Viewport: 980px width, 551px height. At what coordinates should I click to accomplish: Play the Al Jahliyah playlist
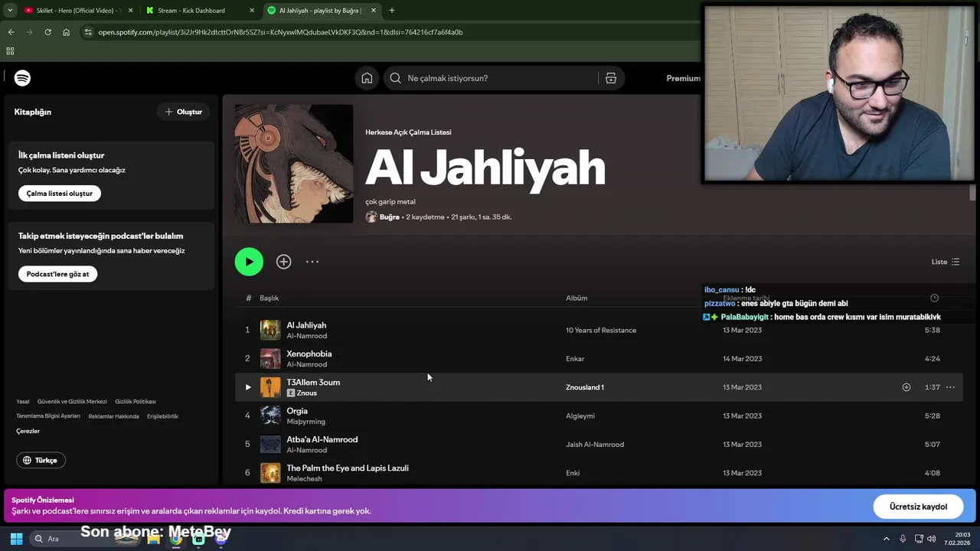tap(249, 262)
